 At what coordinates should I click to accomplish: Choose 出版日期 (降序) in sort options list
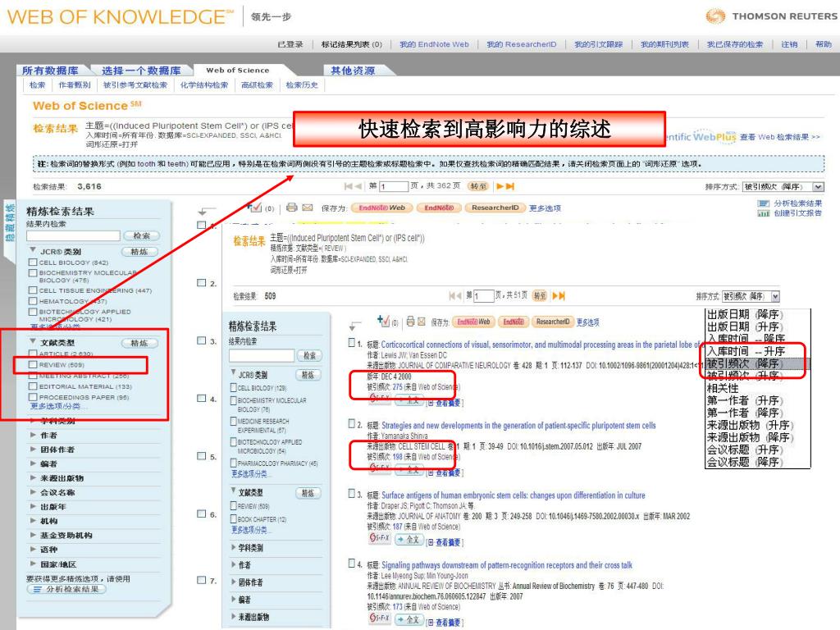coord(745,314)
